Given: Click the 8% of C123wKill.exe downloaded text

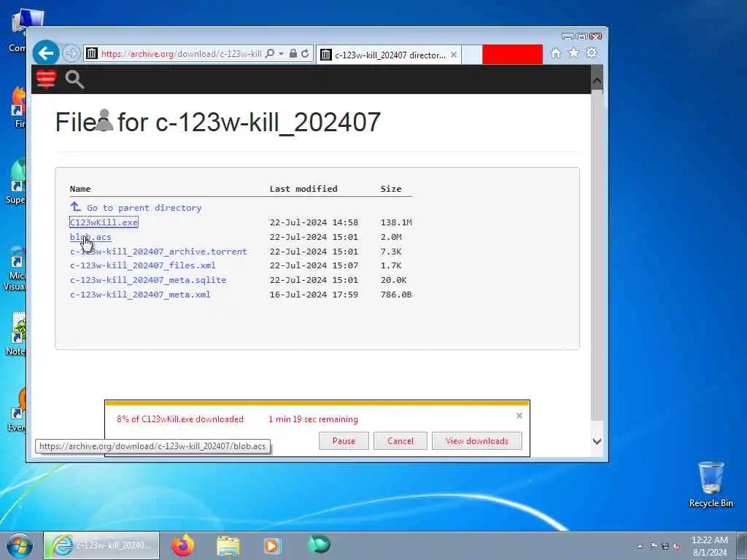Looking at the screenshot, I should tap(180, 419).
